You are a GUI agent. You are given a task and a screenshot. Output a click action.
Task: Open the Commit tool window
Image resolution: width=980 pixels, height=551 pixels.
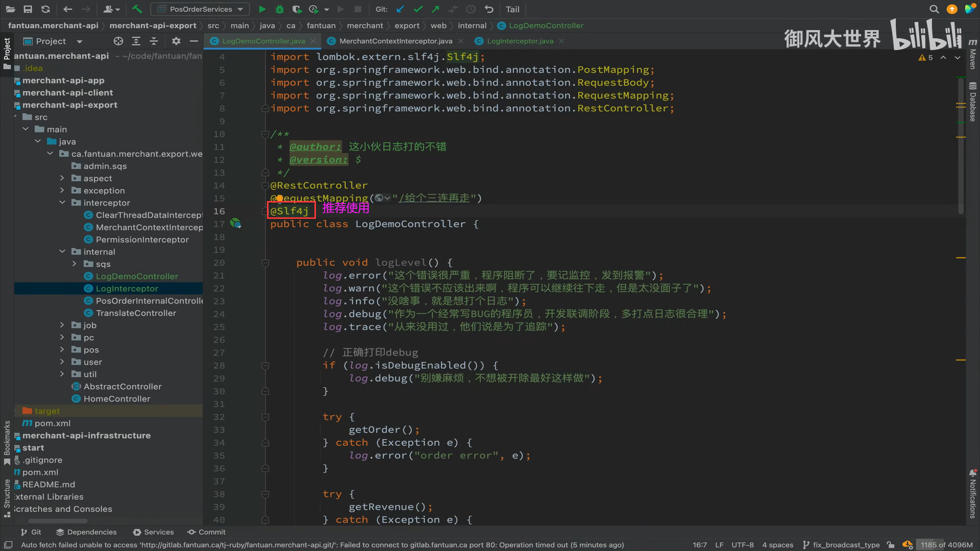206,532
